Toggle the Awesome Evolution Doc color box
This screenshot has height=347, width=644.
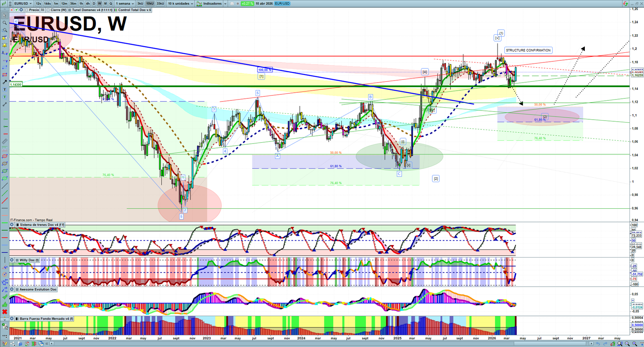pyautogui.click(x=17, y=289)
